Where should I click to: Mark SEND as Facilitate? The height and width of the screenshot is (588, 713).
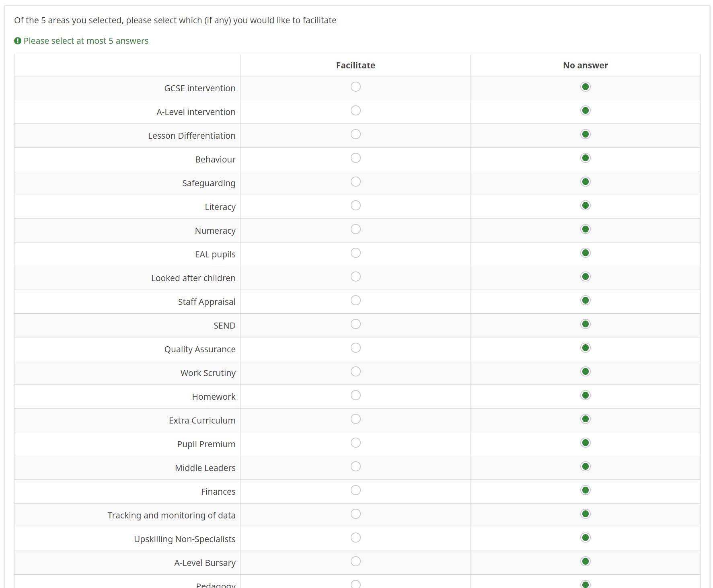355,324
